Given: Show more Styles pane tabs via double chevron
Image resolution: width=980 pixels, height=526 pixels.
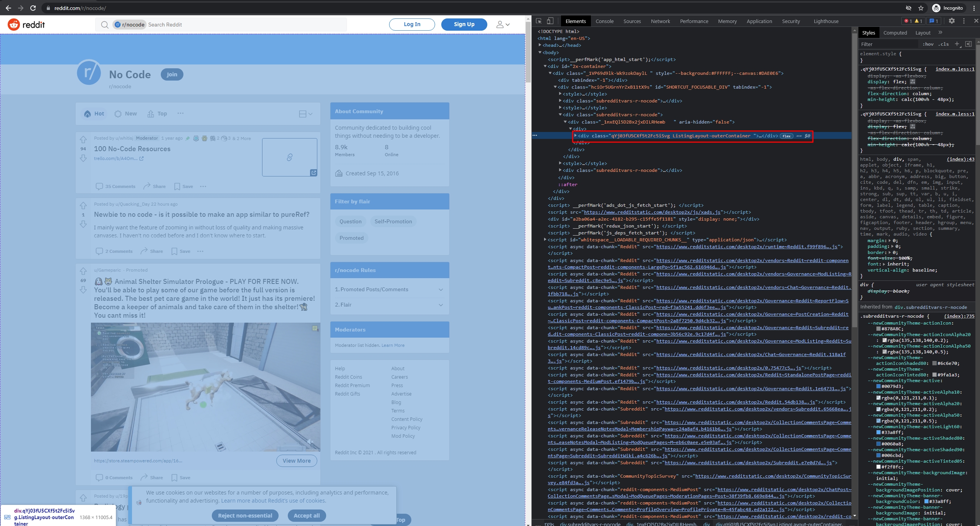Looking at the screenshot, I should (x=940, y=33).
